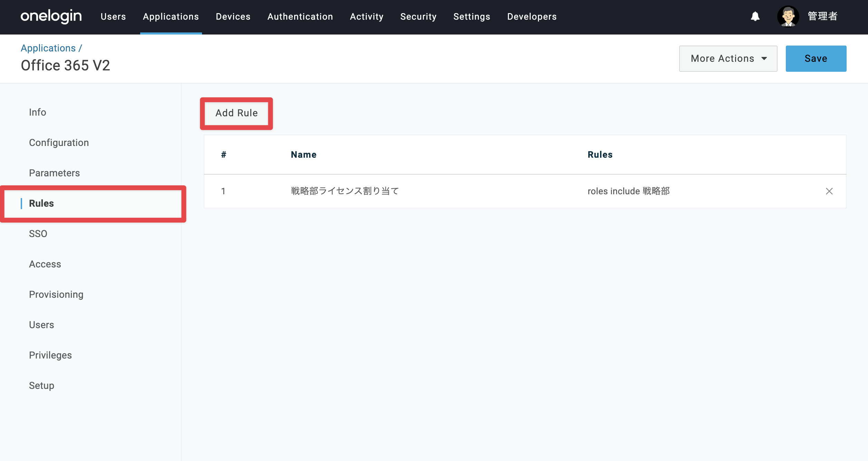This screenshot has width=868, height=461.
Task: Switch to the SSO tab
Action: pyautogui.click(x=38, y=234)
